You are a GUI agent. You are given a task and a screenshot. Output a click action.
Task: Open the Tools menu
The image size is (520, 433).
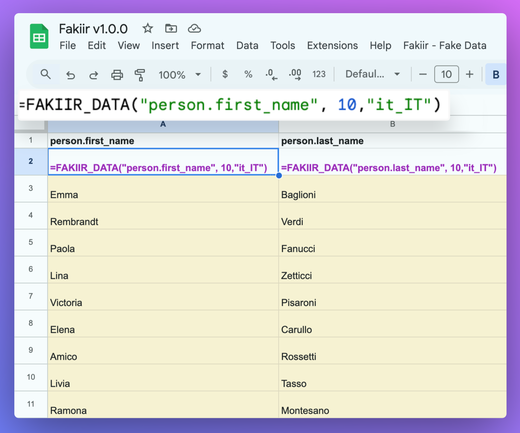[x=283, y=45]
